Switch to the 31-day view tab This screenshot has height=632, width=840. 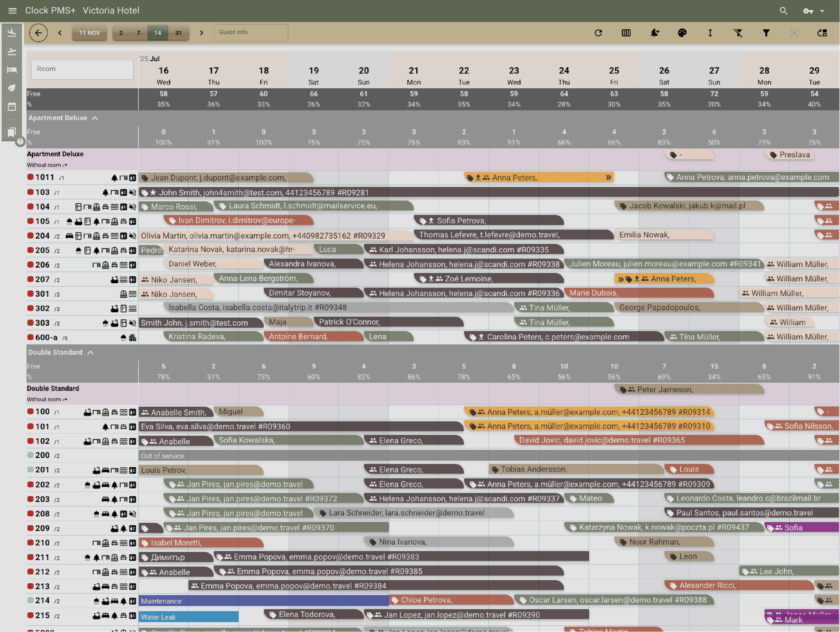(178, 32)
